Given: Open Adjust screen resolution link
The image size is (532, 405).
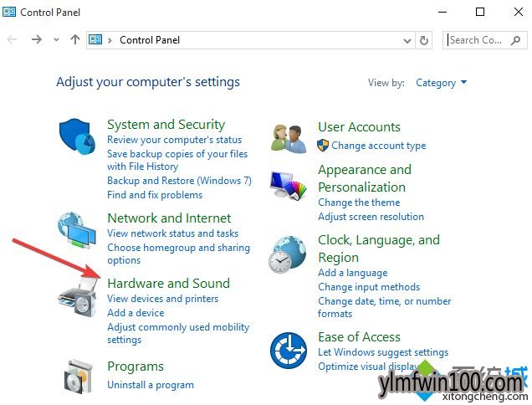Looking at the screenshot, I should [371, 217].
